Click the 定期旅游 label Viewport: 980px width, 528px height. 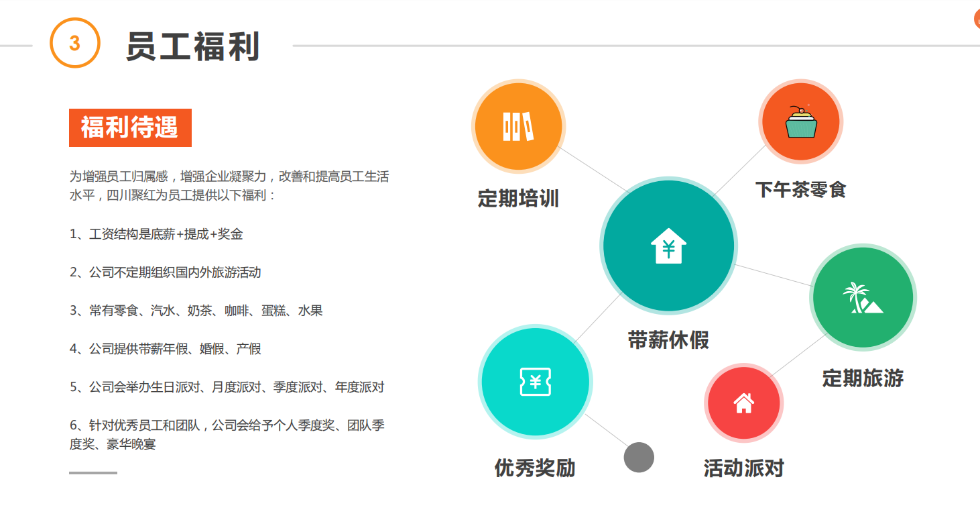coord(862,378)
